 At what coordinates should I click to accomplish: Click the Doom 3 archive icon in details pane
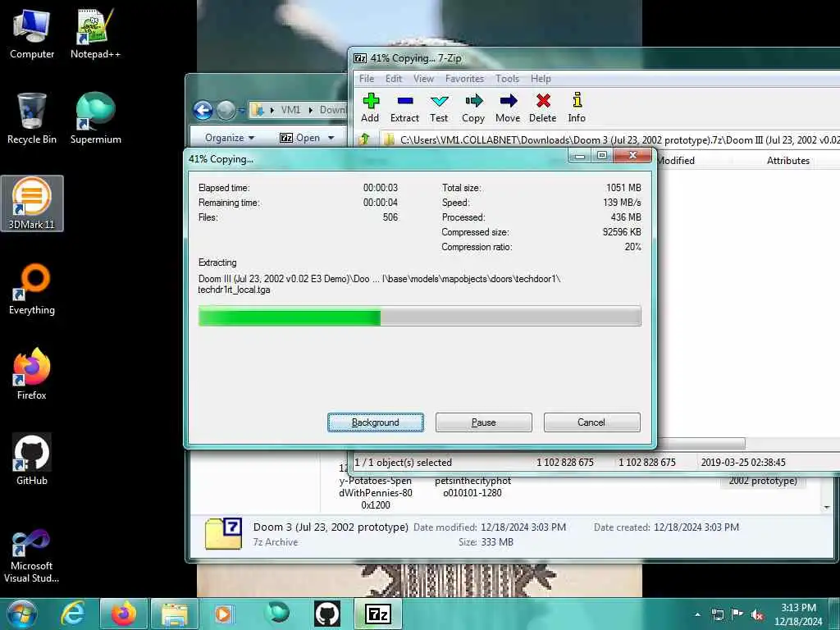pos(223,533)
